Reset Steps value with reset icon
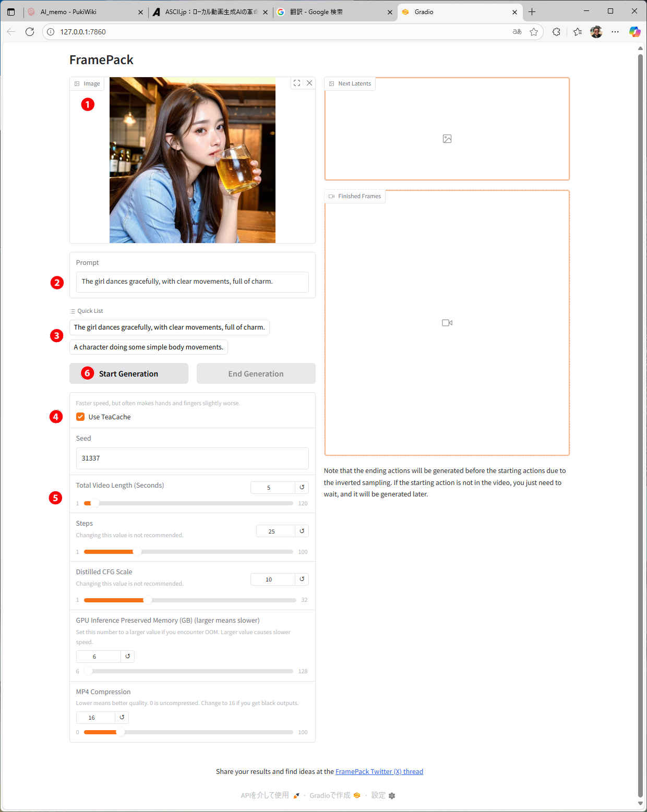 302,531
